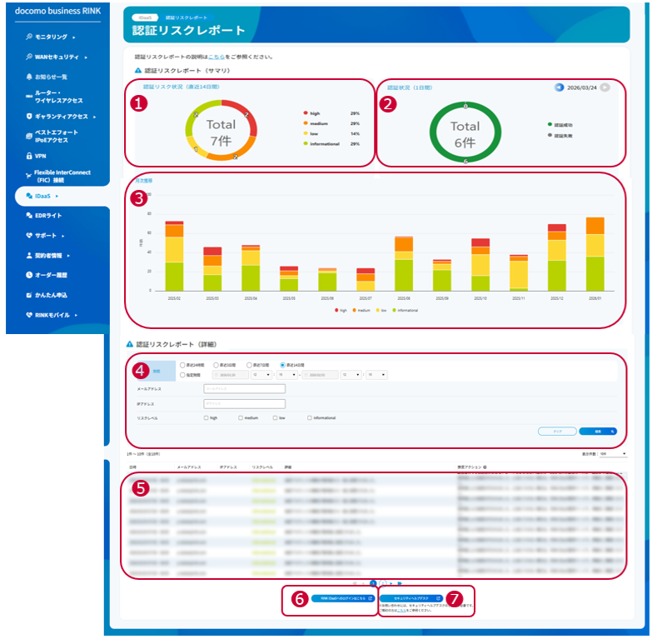Image resolution: width=657 pixels, height=644 pixels.
Task: Click the person icon for 契約者情報
Action: (x=29, y=256)
